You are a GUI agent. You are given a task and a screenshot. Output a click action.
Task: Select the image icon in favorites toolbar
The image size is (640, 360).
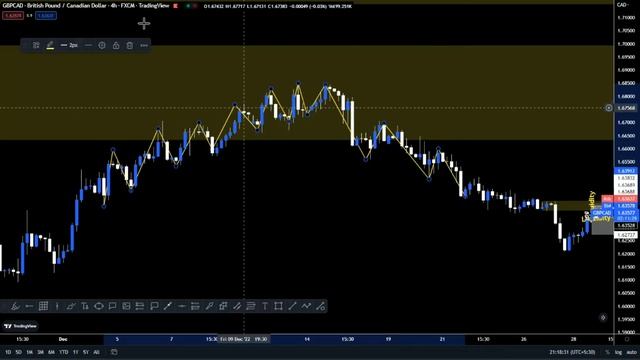[x=126, y=306]
